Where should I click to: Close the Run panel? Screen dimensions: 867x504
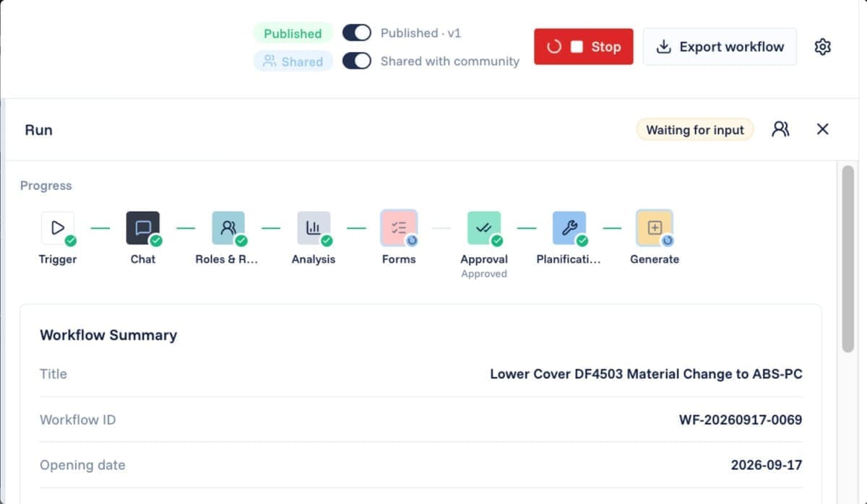822,129
